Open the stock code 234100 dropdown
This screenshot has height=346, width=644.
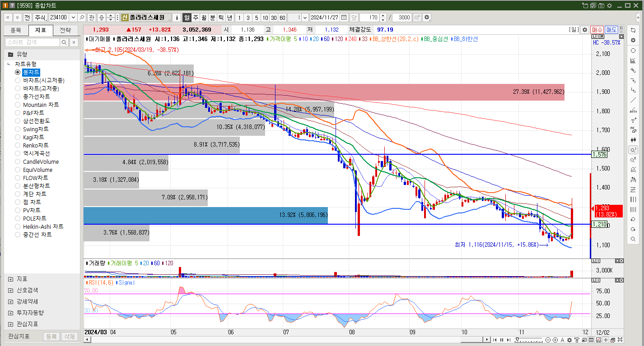73,18
